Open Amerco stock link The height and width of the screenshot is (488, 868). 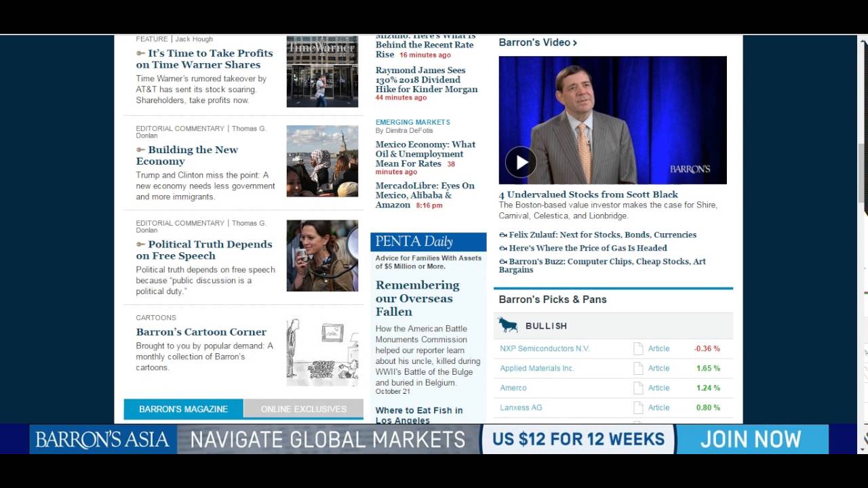tap(513, 388)
